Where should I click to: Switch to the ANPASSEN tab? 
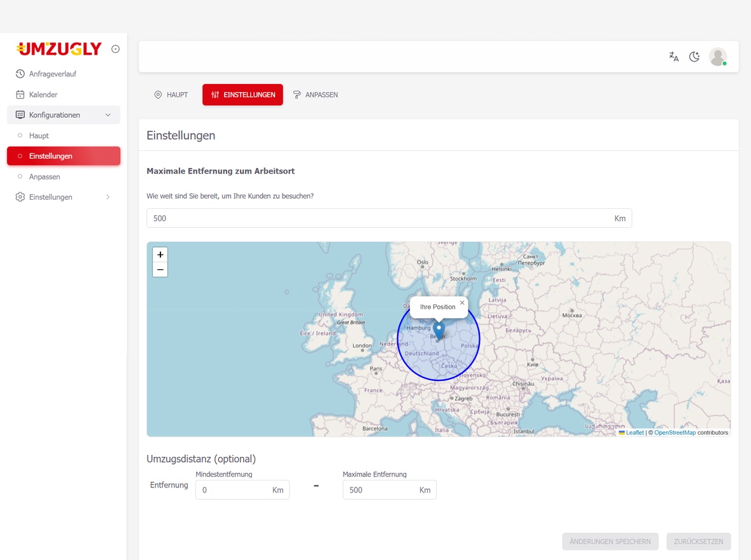(x=316, y=95)
